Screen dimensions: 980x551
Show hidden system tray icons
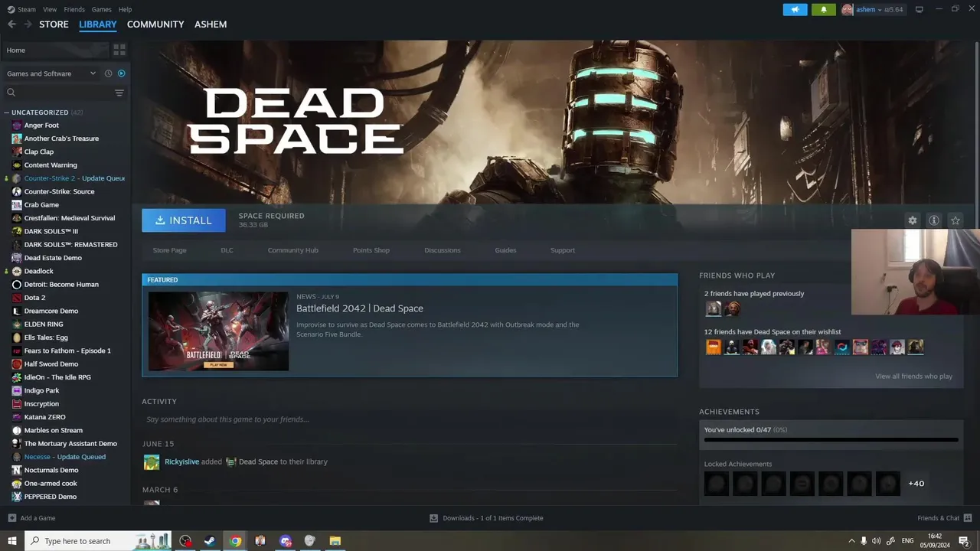pyautogui.click(x=851, y=541)
